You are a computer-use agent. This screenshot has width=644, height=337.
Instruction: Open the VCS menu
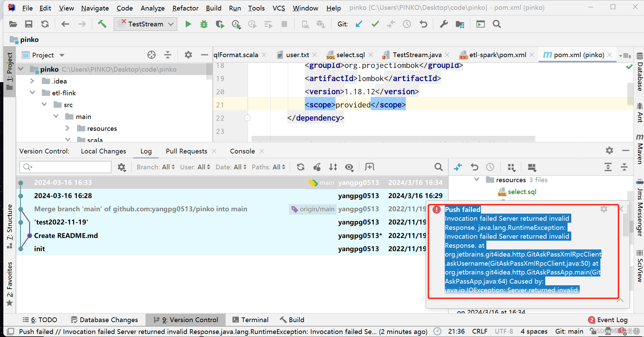tap(279, 8)
